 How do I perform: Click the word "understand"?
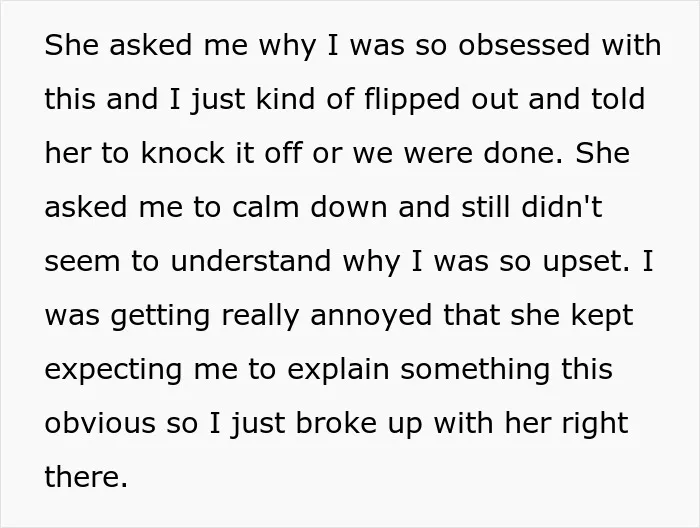pyautogui.click(x=250, y=261)
